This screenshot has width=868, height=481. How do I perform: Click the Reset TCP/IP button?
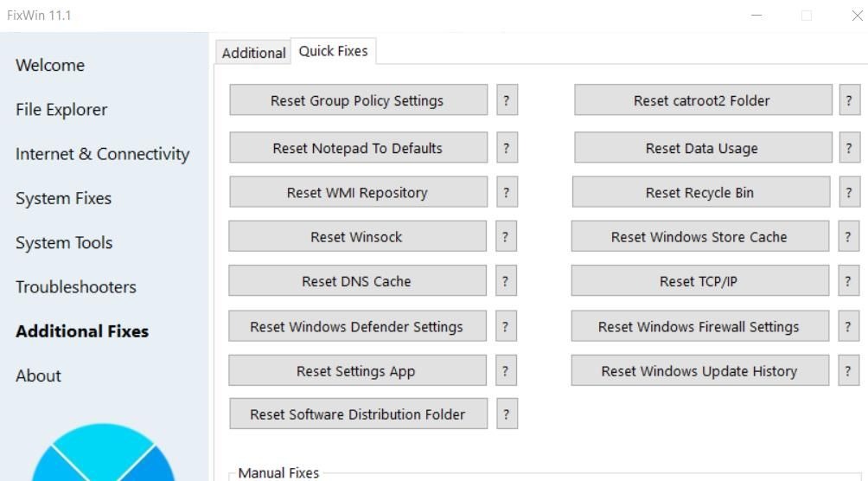click(699, 281)
